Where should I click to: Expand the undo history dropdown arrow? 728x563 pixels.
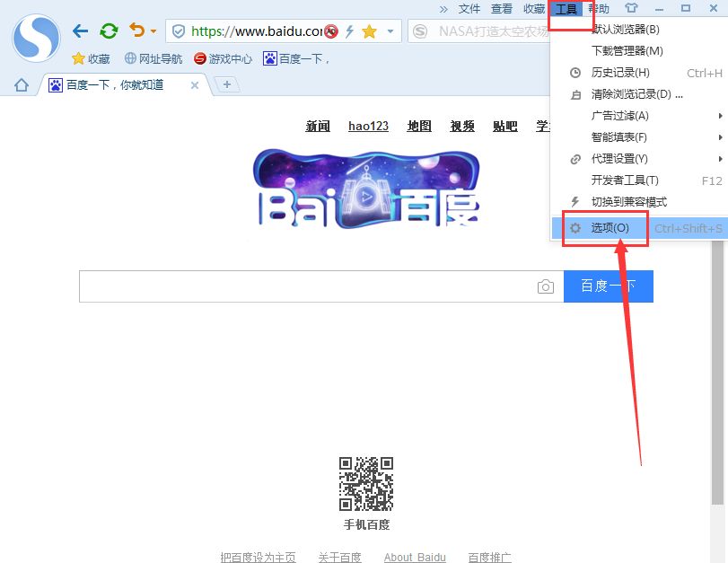click(x=153, y=31)
